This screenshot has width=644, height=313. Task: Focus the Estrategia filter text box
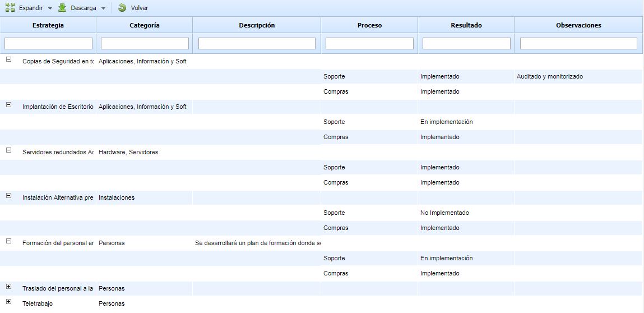tap(48, 43)
